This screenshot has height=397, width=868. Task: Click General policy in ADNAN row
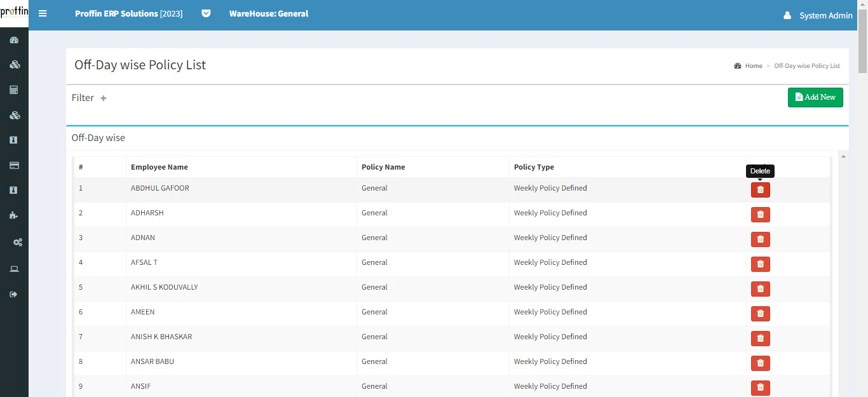click(x=375, y=238)
